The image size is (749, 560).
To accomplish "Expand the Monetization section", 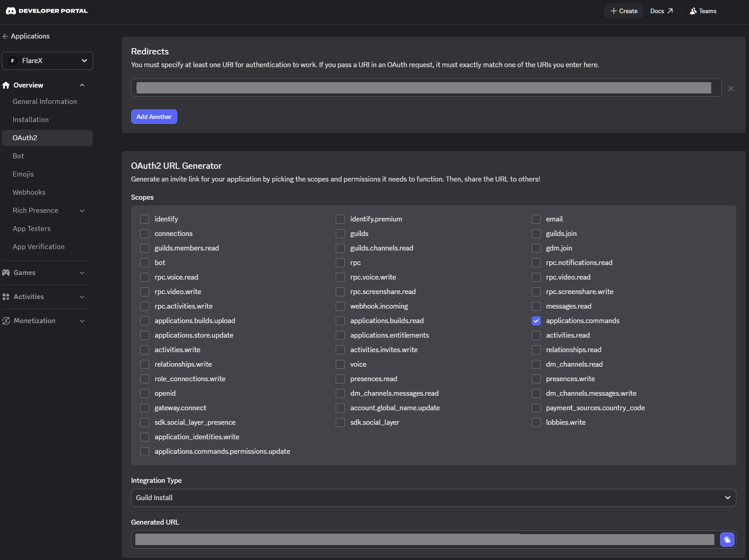I will click(82, 321).
